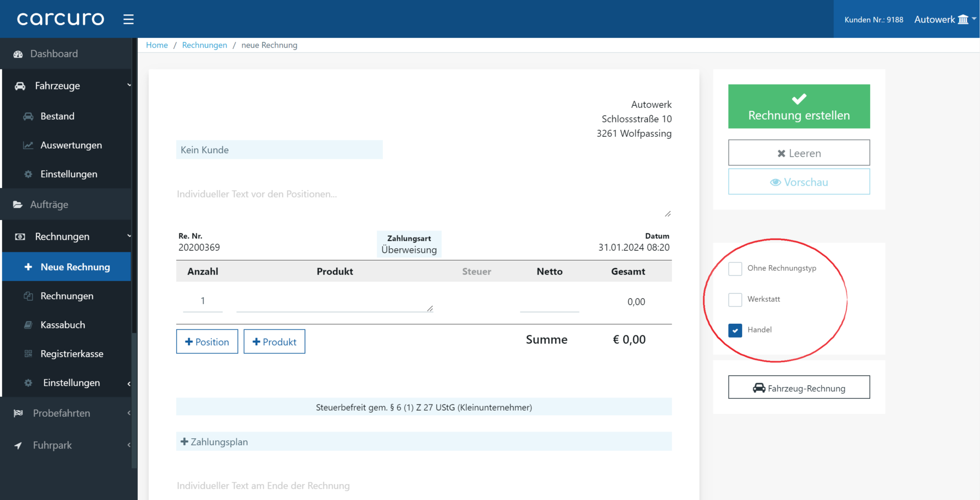Click the + Produkt button
980x500 pixels.
tap(274, 342)
